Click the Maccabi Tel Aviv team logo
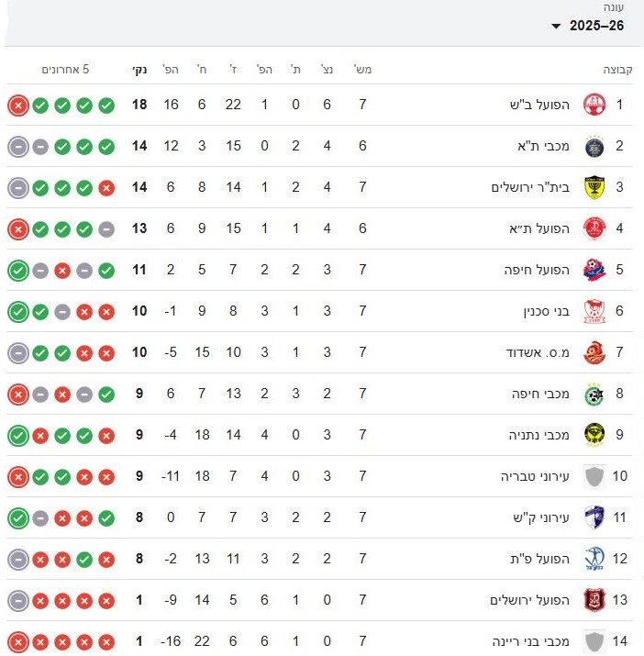 [594, 146]
